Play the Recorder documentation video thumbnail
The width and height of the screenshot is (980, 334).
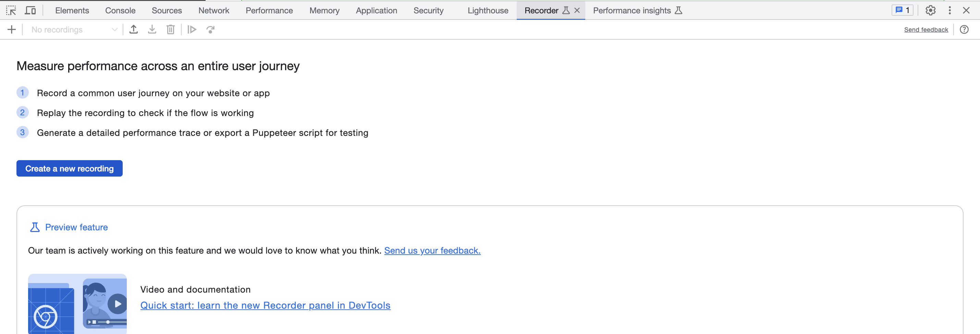[118, 304]
